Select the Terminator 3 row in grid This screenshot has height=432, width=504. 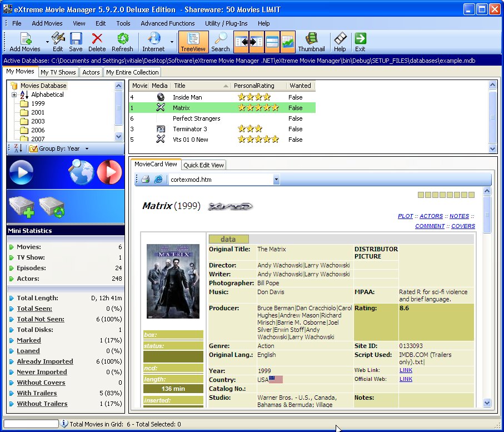point(189,129)
